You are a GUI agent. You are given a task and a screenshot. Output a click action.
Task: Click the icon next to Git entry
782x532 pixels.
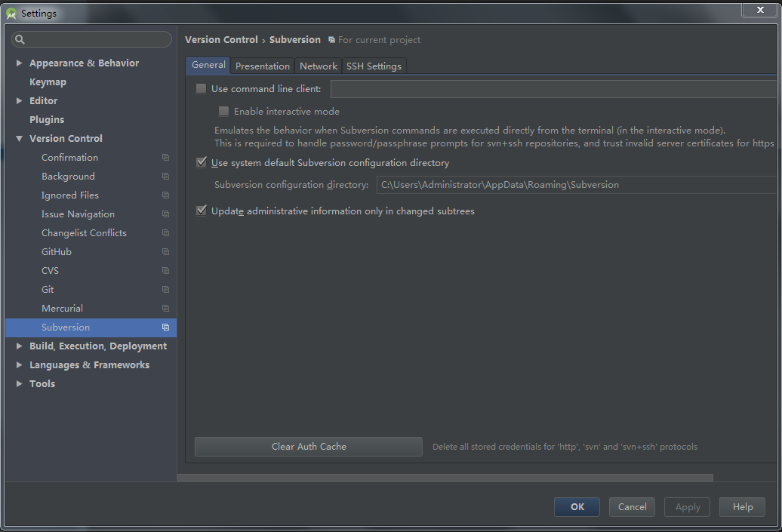(x=165, y=289)
